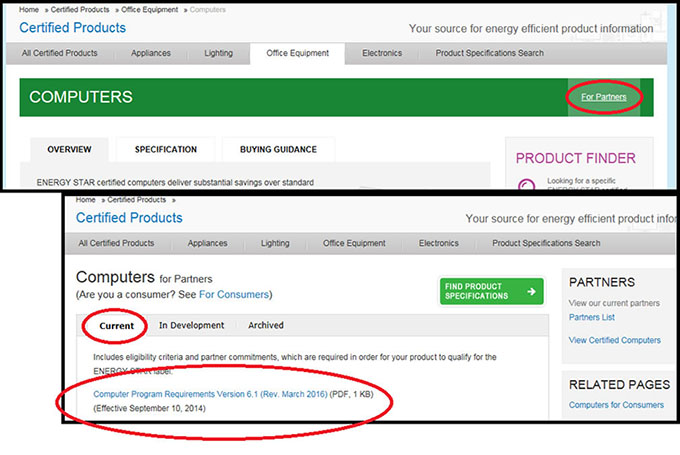
Task: Open the Partners List link
Action: (592, 317)
